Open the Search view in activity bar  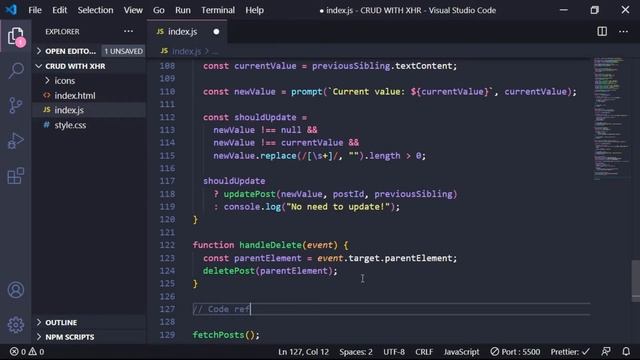[x=16, y=71]
